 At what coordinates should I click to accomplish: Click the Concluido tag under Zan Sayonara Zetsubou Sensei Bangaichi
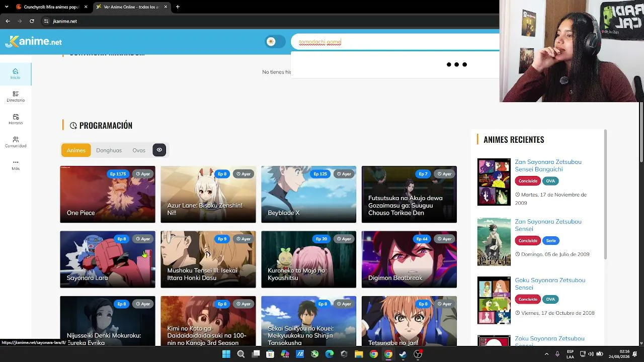tap(528, 181)
